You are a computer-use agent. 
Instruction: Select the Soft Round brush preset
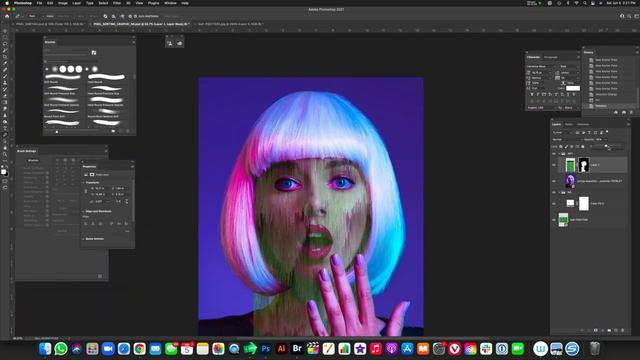coord(62,79)
